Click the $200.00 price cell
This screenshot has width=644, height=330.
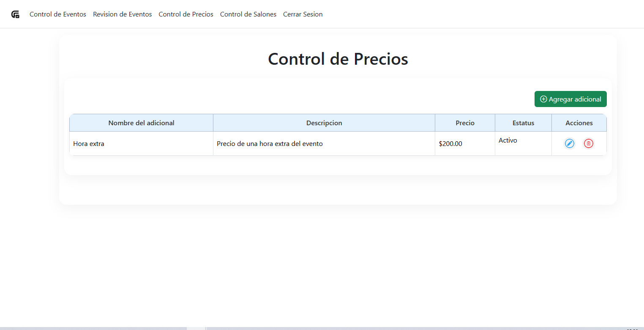click(x=465, y=143)
